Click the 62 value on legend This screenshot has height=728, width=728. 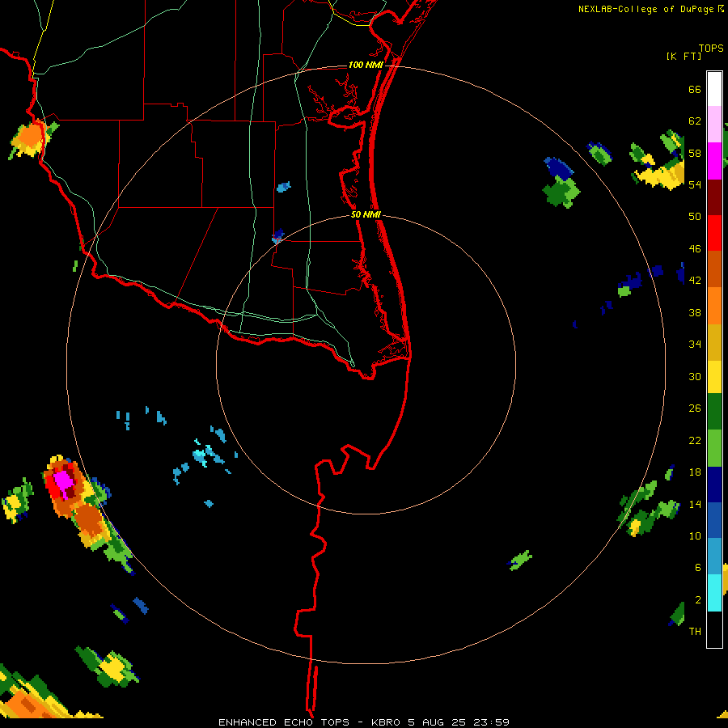(x=695, y=121)
